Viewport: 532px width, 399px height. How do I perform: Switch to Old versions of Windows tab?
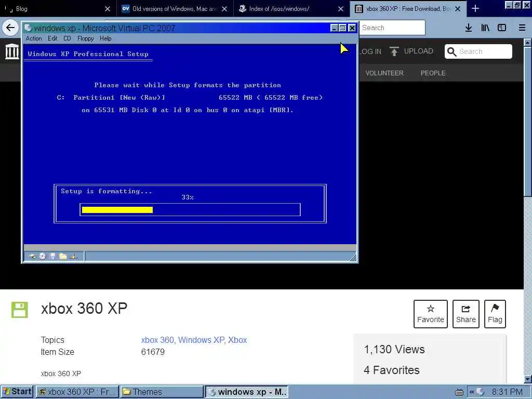click(x=175, y=9)
